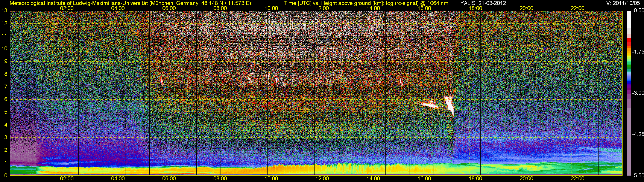644x182 pixels.
Task: Click "16:00" on the bottom time axis
Action: (x=424, y=179)
